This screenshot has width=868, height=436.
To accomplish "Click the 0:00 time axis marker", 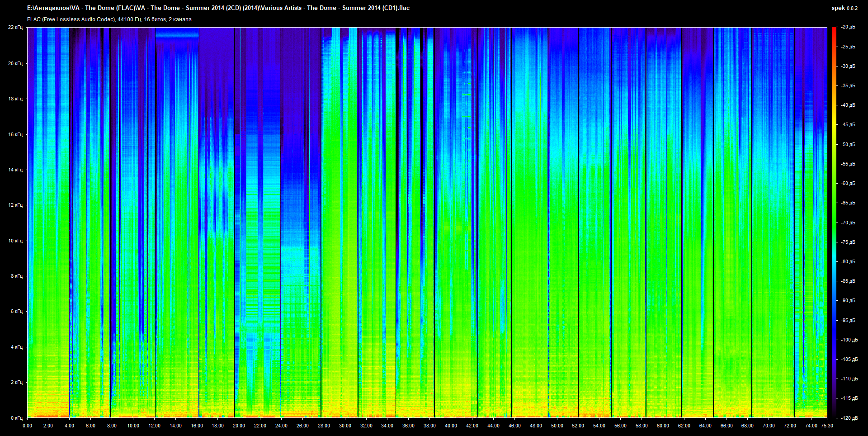I will click(27, 426).
